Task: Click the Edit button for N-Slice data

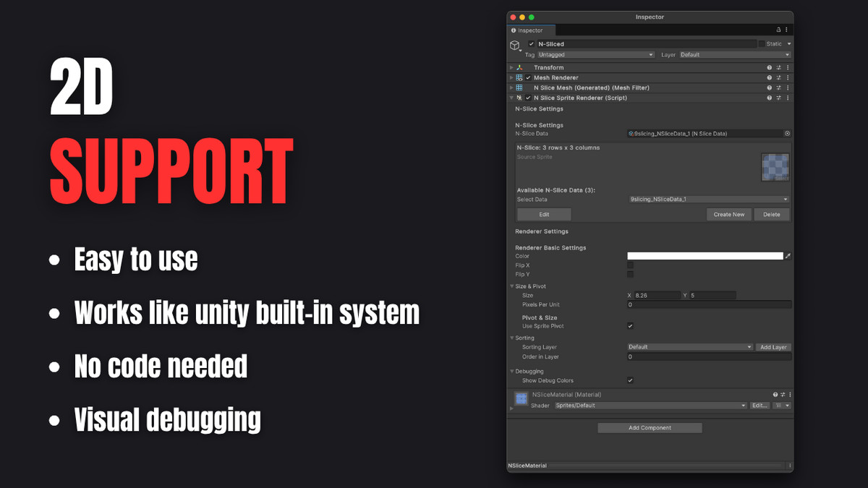Action: [544, 215]
